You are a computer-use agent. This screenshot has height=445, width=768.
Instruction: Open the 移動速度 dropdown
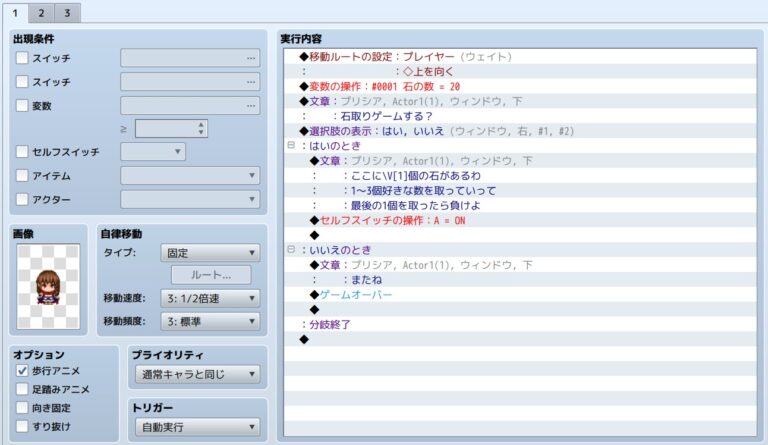click(x=210, y=298)
